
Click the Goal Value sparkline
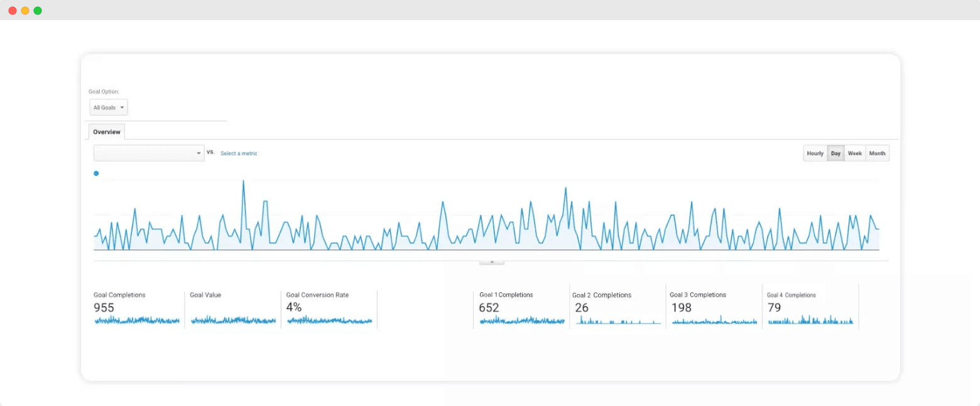[233, 321]
